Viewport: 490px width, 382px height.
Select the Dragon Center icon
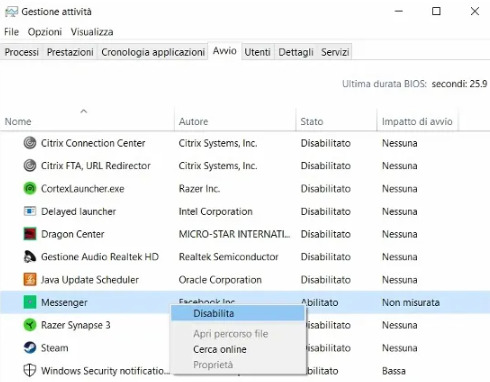tap(30, 234)
